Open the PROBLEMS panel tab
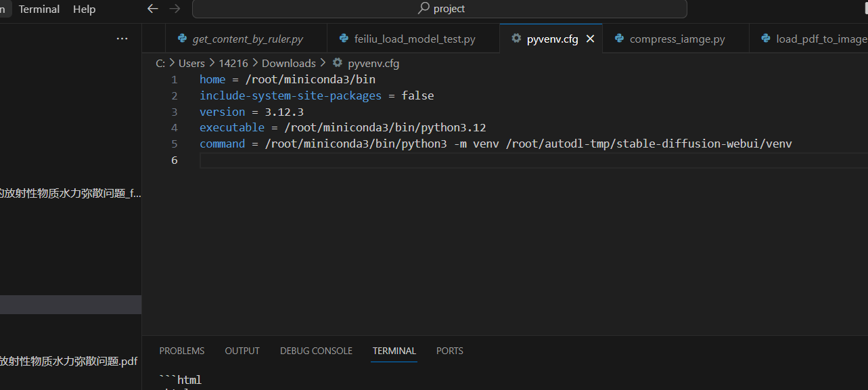 tap(182, 351)
